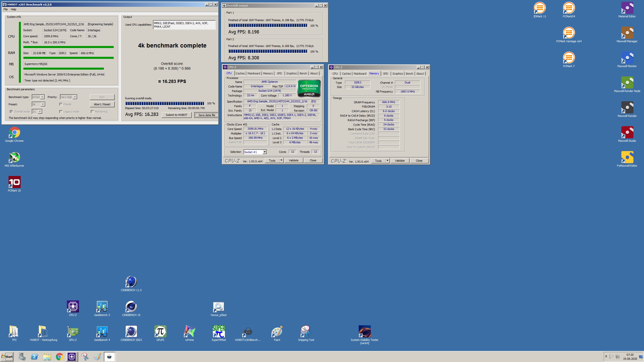Open Bench tab in right CPU-Z window

point(409,74)
